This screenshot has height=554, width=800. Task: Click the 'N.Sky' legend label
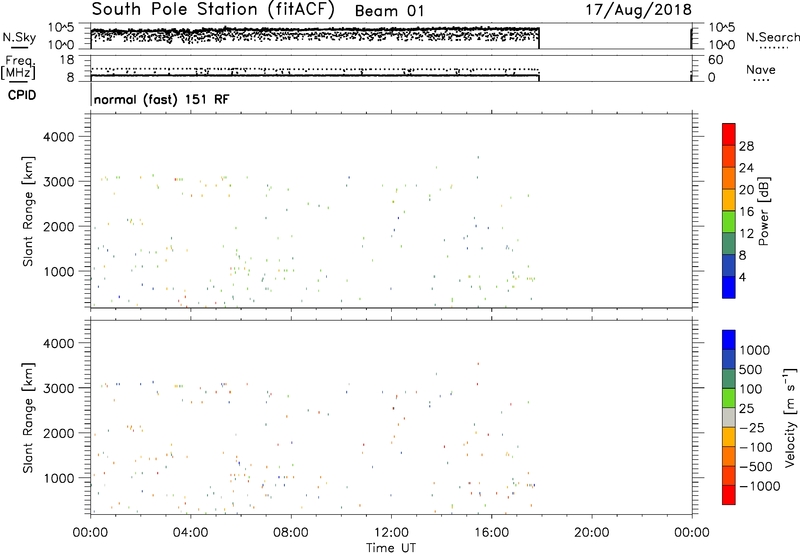click(19, 37)
